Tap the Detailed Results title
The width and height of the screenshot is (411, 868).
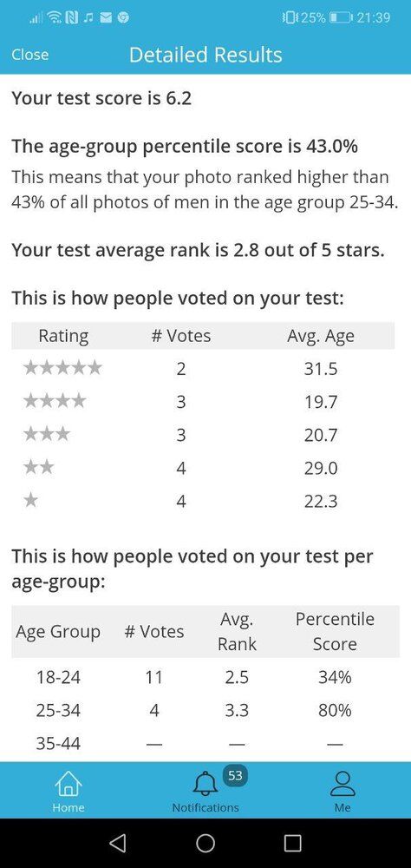click(205, 54)
